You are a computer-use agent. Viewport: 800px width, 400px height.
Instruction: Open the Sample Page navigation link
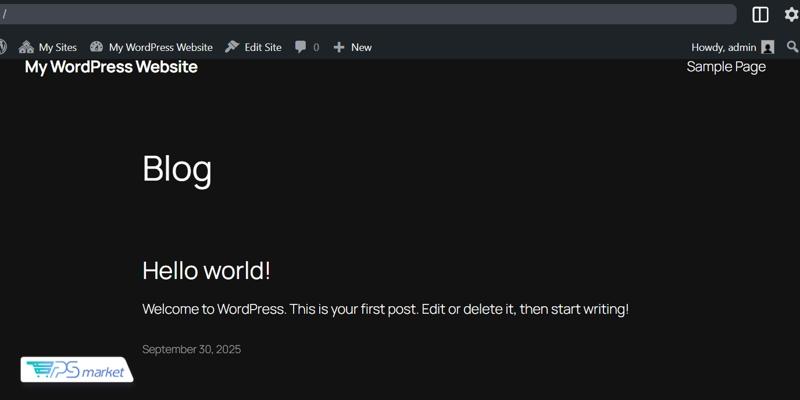click(726, 67)
